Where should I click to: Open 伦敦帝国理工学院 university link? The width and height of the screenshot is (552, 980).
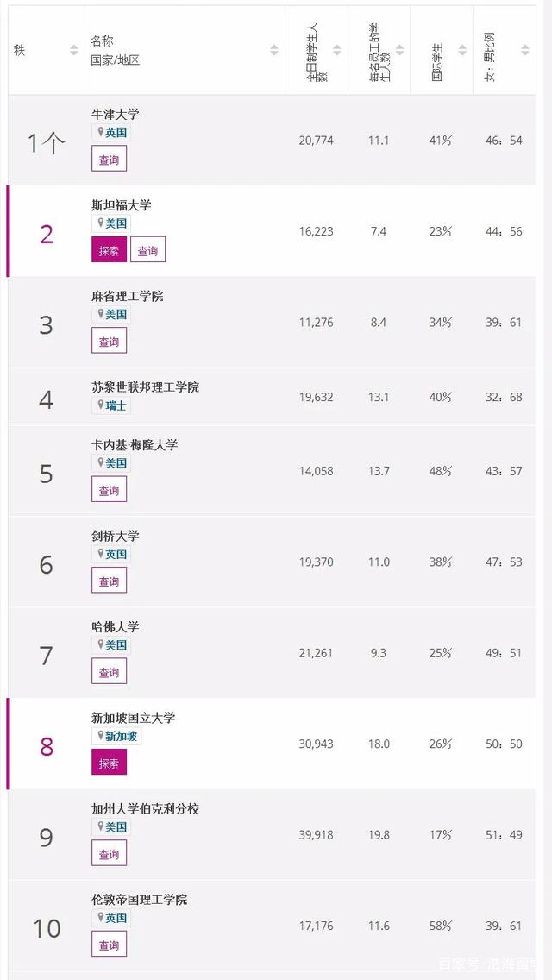tap(139, 899)
